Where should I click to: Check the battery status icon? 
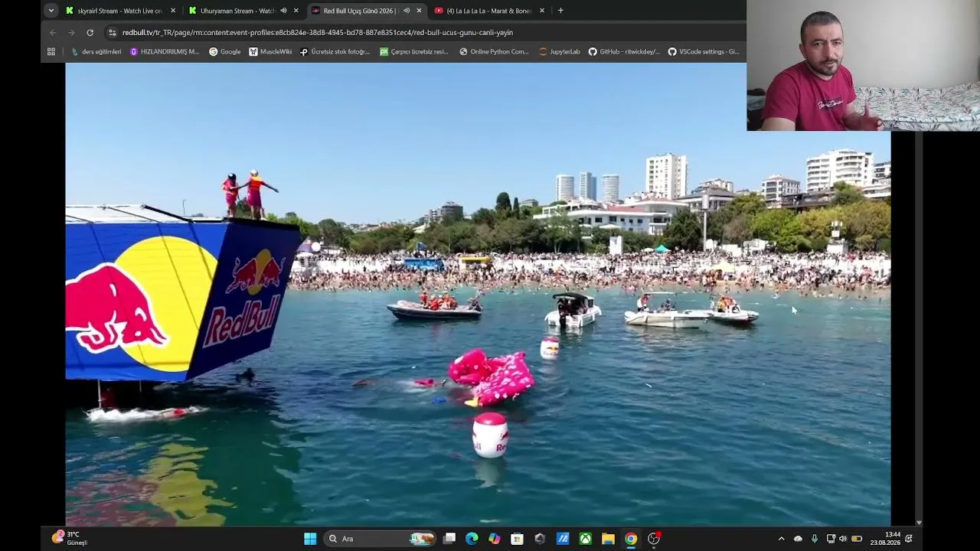pos(857,539)
